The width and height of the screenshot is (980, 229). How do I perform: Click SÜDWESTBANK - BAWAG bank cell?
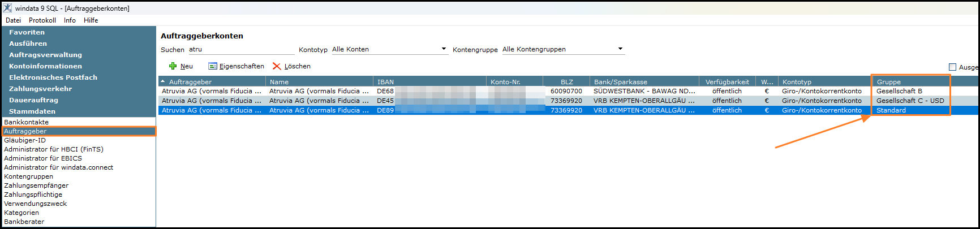tap(644, 91)
